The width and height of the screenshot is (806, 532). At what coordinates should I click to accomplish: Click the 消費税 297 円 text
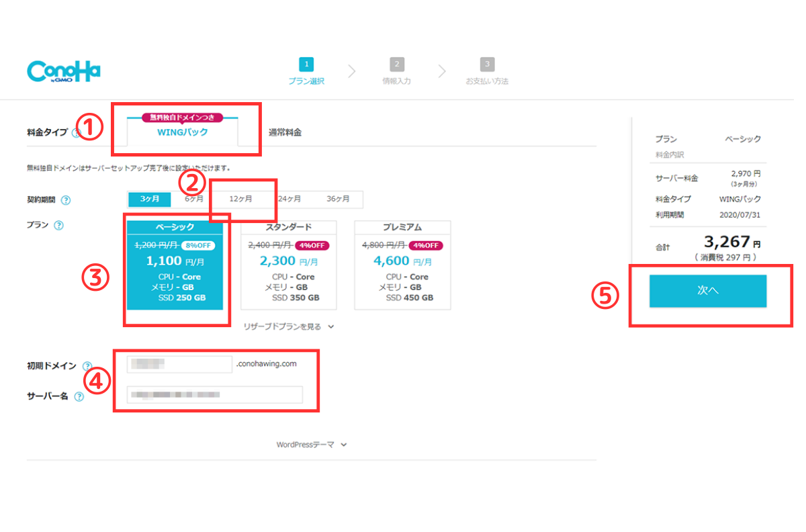click(x=724, y=257)
